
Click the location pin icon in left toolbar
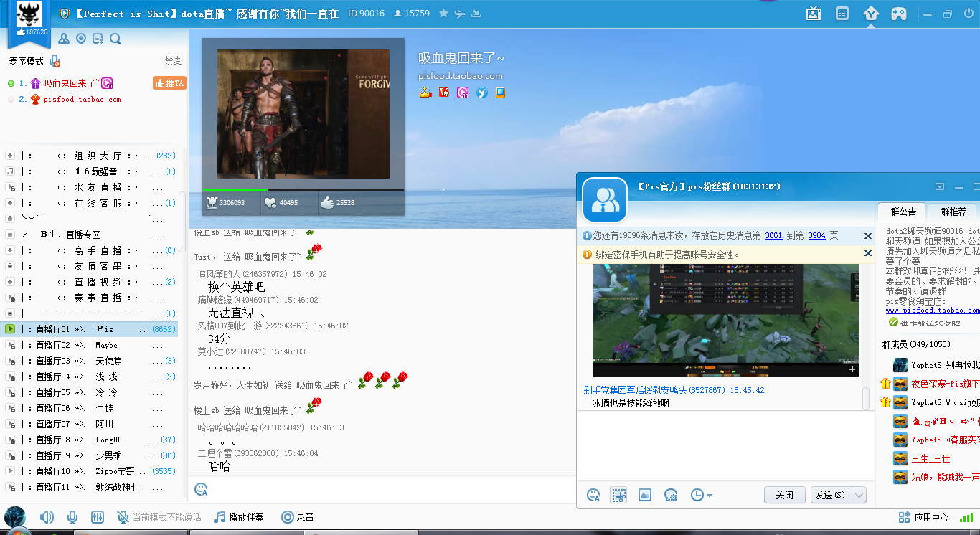click(x=81, y=39)
